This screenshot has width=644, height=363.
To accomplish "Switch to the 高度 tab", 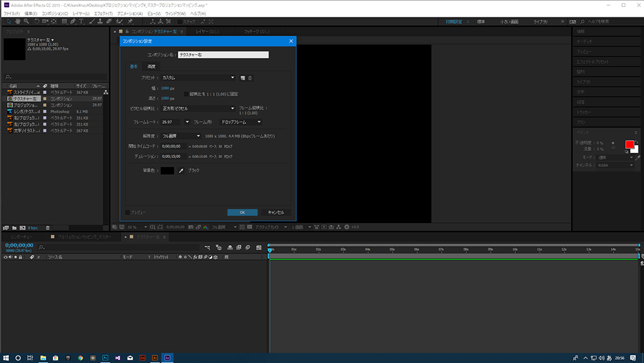I will click(x=151, y=66).
